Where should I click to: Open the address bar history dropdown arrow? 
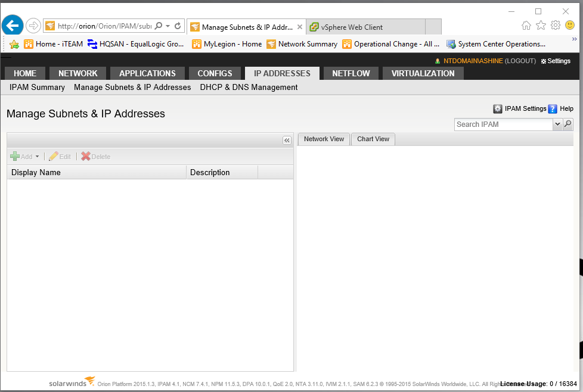click(168, 26)
